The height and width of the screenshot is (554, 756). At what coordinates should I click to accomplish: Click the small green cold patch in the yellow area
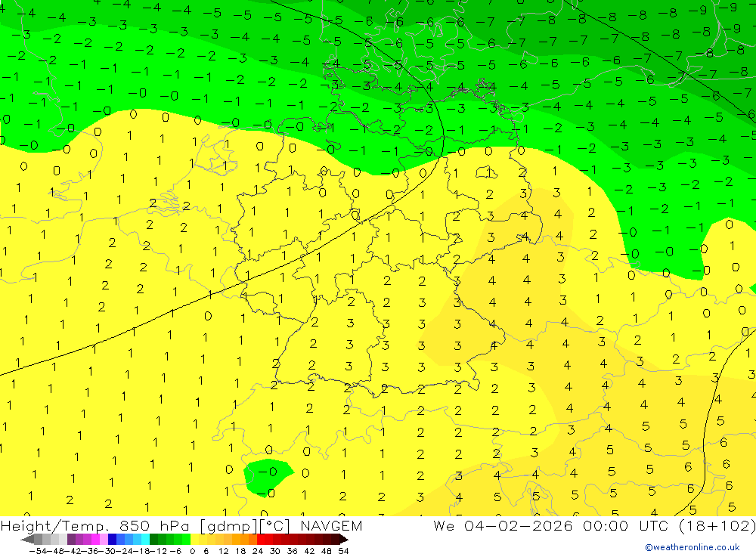coord(267,478)
